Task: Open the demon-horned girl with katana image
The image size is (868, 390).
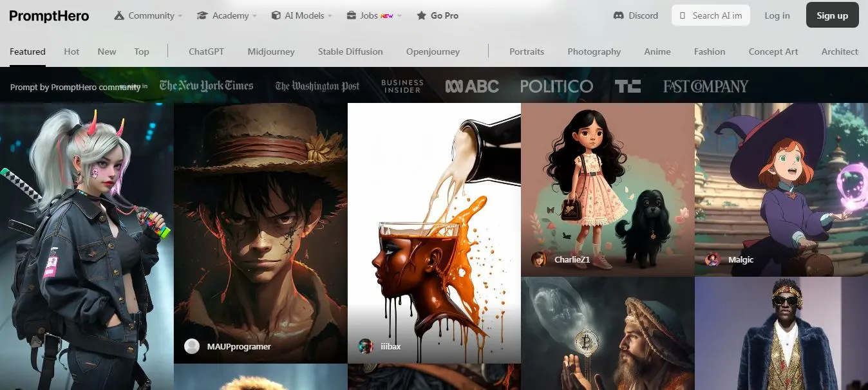Action: point(86,246)
